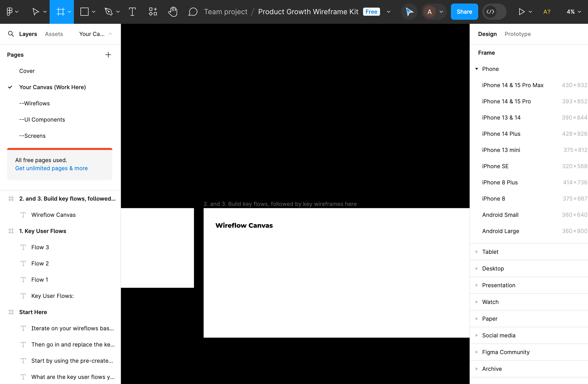Select the Flow 1 text layer
This screenshot has width=588, height=384.
[x=39, y=279]
